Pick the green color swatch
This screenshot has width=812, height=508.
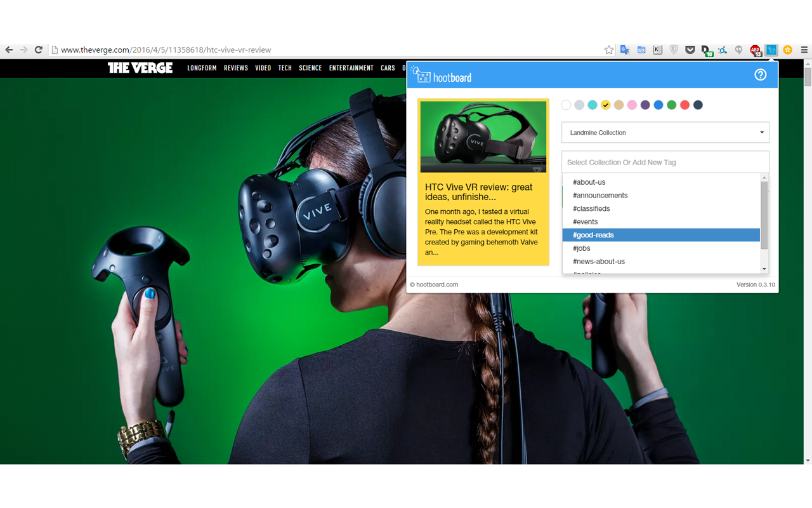pyautogui.click(x=671, y=105)
